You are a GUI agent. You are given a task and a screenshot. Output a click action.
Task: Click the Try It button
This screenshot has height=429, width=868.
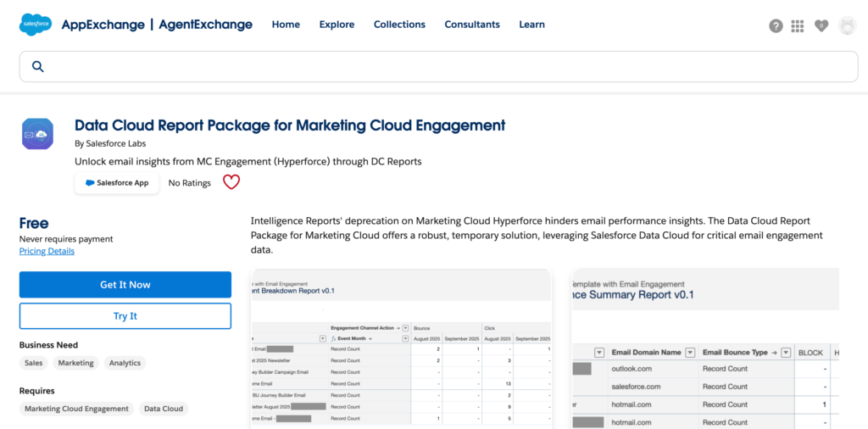pos(125,316)
